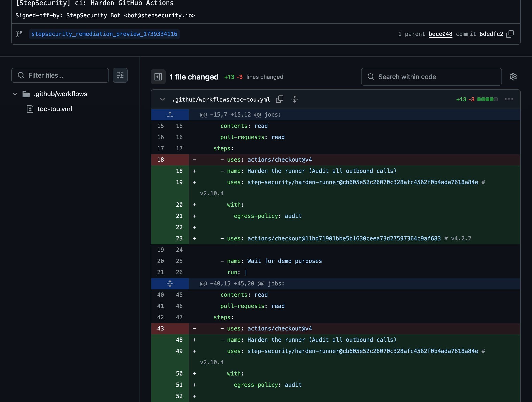Select toc-tou.yml in the file tree
The height and width of the screenshot is (402, 532).
click(55, 109)
